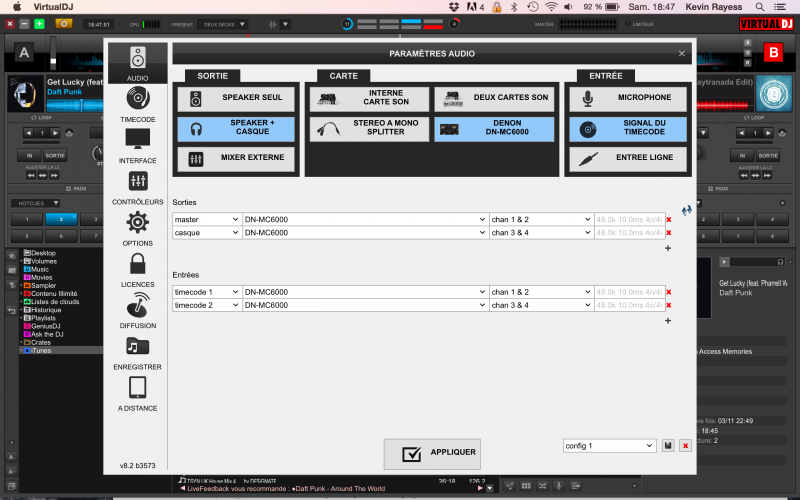Image resolution: width=800 pixels, height=500 pixels.
Task: Add a new output row in Sorties
Action: (x=668, y=248)
